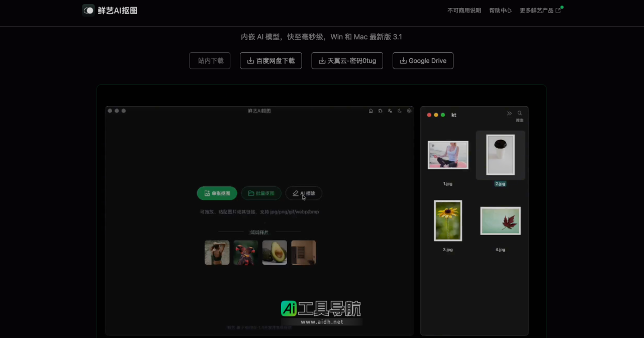Click the update/refresh icon in the app titlebar
This screenshot has height=338, width=644.
point(380,110)
